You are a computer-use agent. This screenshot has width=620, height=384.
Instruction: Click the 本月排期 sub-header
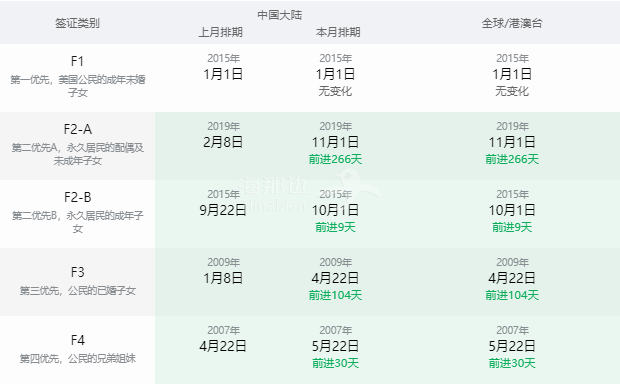(338, 32)
